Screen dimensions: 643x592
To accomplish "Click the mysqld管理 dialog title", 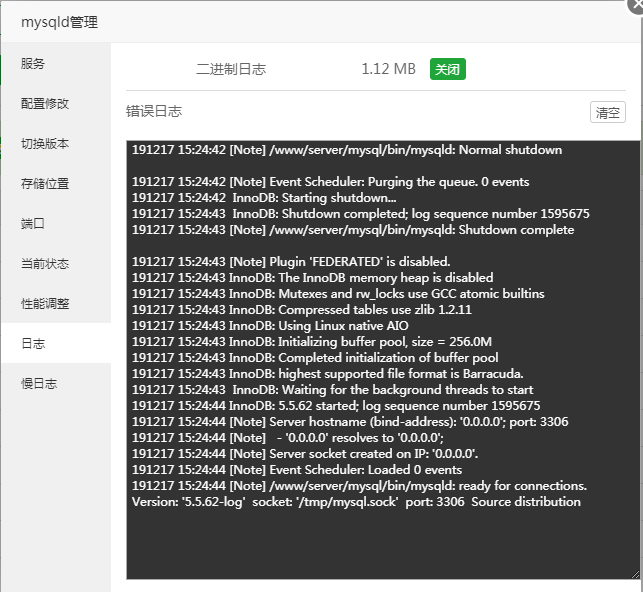I will [59, 22].
